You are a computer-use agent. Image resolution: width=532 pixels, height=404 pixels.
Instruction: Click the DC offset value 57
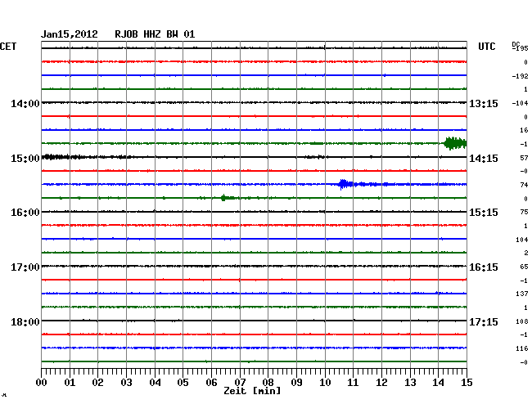click(524, 158)
